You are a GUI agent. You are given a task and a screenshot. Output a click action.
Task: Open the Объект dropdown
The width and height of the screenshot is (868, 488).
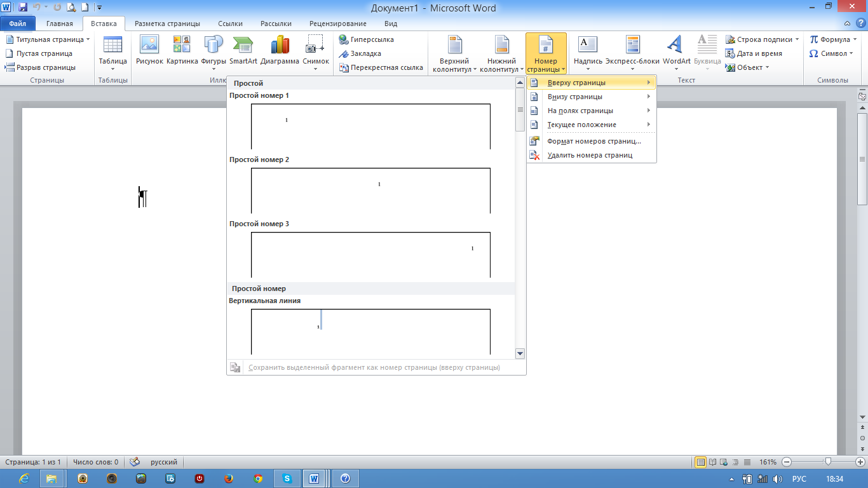(x=748, y=67)
